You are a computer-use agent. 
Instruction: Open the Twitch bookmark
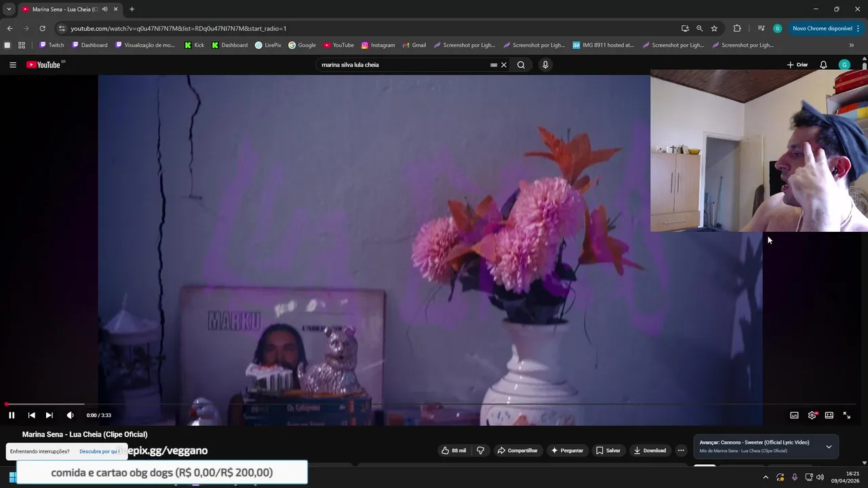point(52,45)
